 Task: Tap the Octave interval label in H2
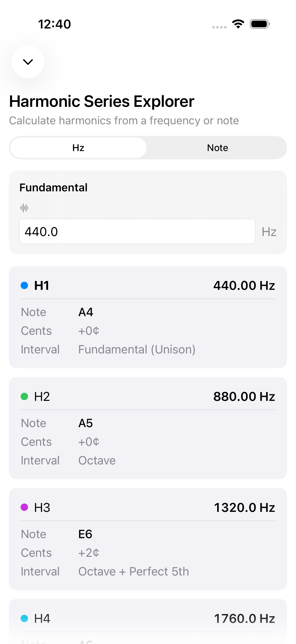pos(97,460)
